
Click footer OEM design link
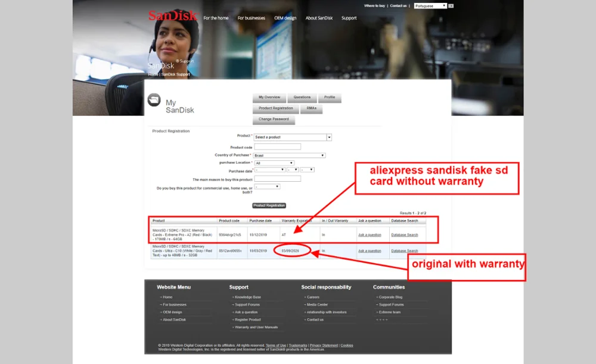pos(172,312)
